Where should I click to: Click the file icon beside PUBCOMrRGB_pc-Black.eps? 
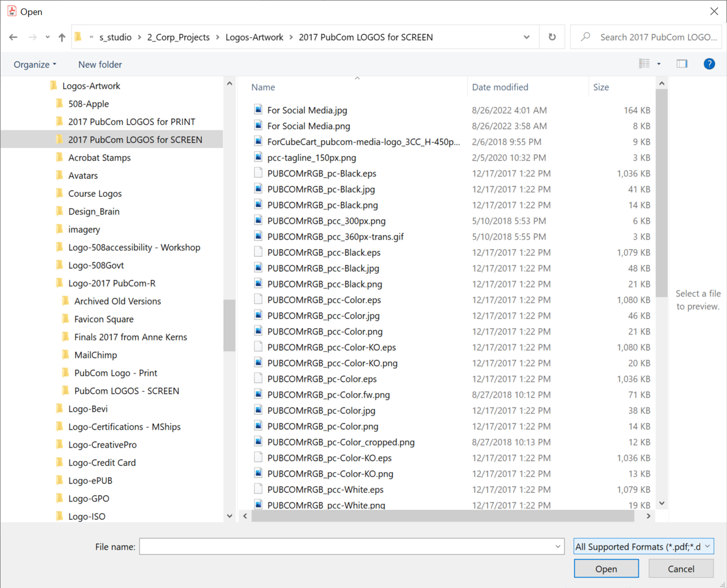[258, 173]
